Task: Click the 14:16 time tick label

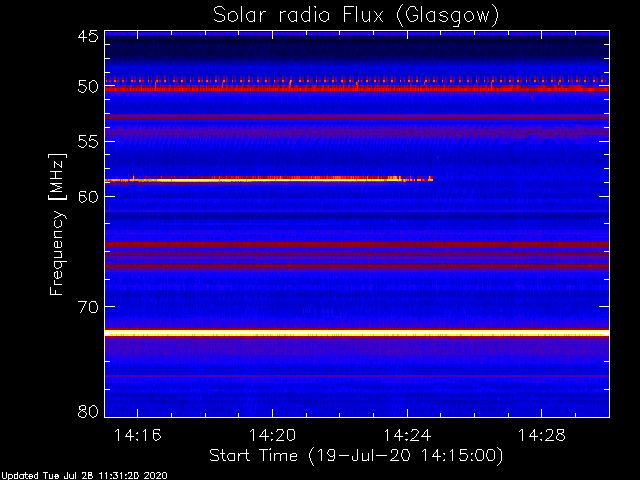Action: [138, 435]
